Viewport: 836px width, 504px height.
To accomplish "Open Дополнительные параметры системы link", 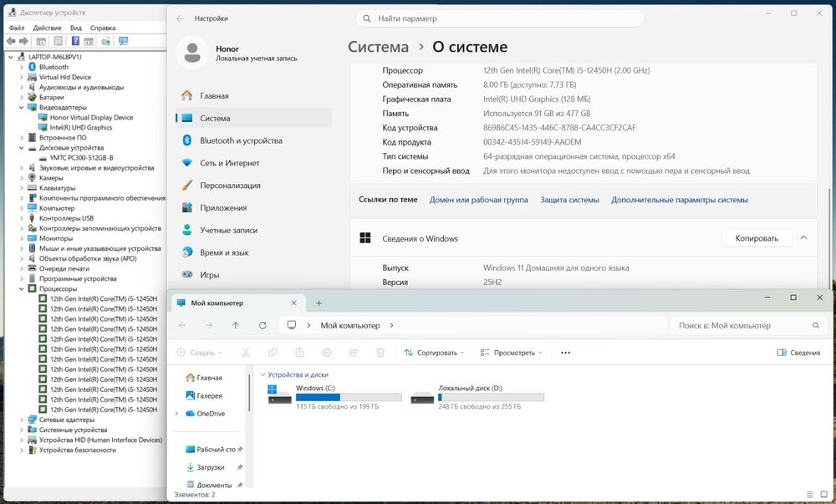I will (679, 200).
